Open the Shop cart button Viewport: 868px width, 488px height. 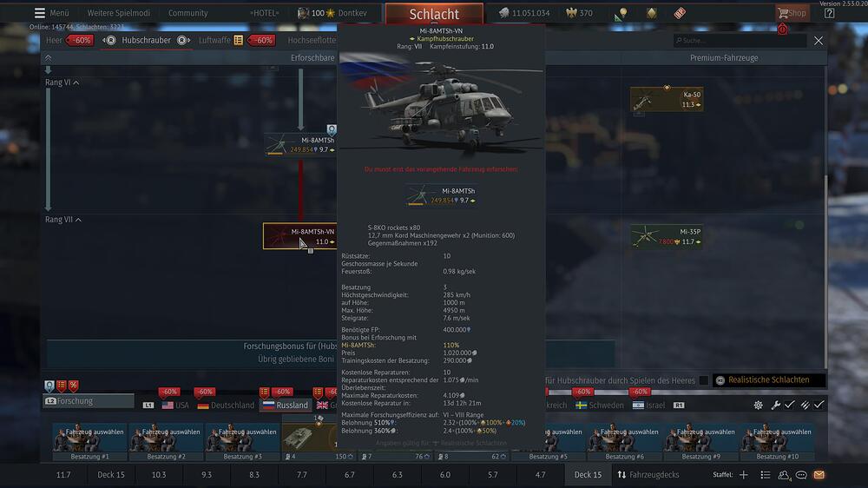click(x=792, y=13)
